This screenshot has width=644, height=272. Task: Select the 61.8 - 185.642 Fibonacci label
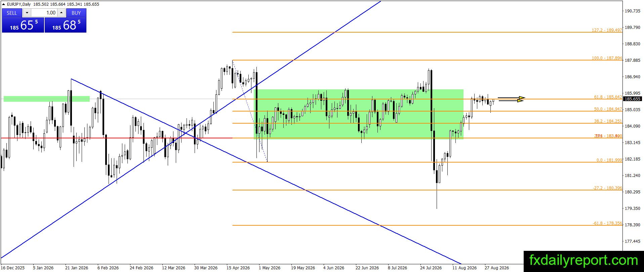(x=608, y=97)
